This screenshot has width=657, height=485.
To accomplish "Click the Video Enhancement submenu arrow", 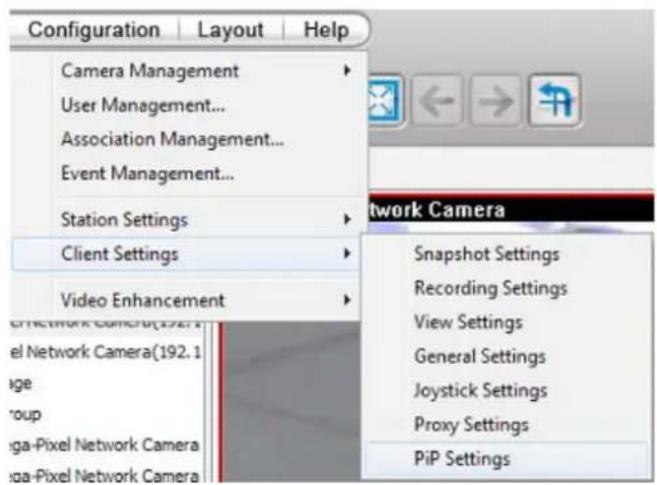I will [x=347, y=300].
